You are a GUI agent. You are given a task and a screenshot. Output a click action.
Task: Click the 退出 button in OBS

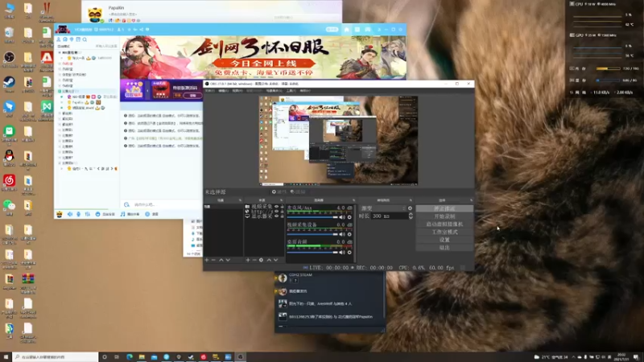(444, 248)
